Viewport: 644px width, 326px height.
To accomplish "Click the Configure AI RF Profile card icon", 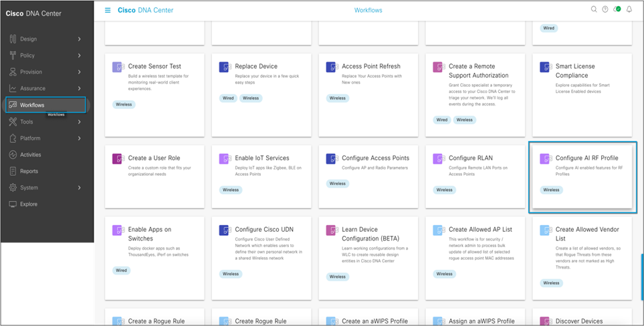I will [546, 159].
